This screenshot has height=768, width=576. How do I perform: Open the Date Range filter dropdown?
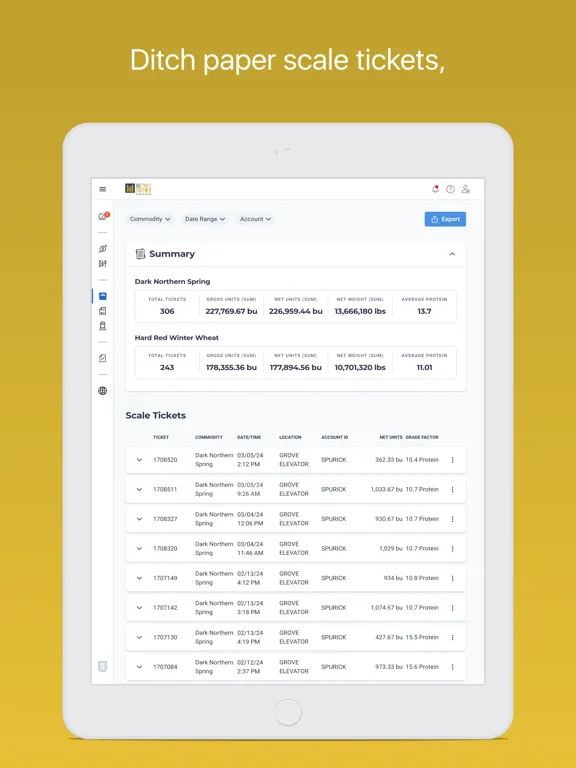(205, 219)
